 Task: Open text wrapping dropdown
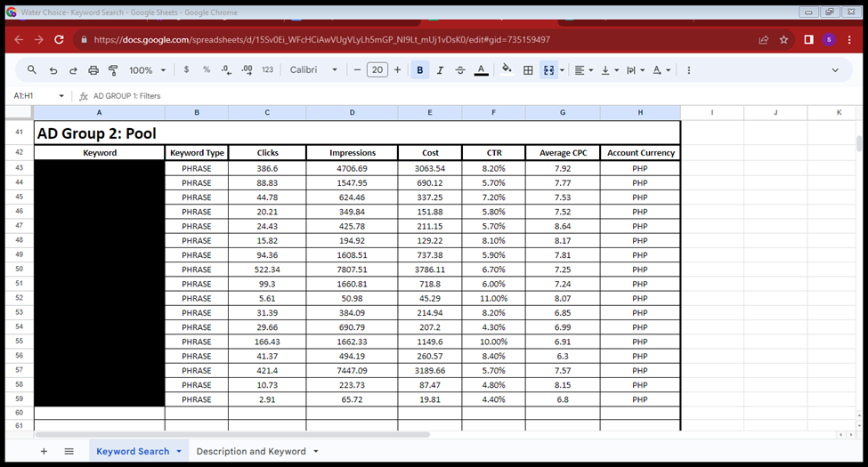tap(635, 70)
